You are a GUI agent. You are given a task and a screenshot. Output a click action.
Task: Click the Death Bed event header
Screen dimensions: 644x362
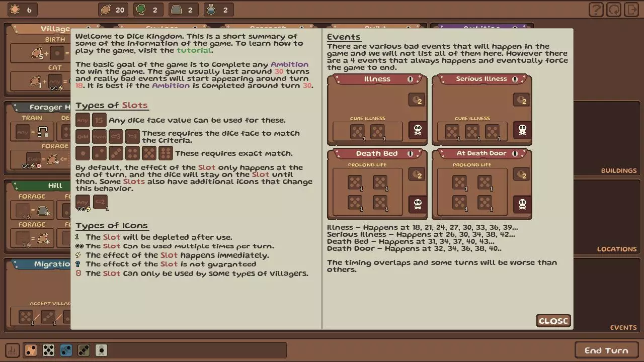377,153
